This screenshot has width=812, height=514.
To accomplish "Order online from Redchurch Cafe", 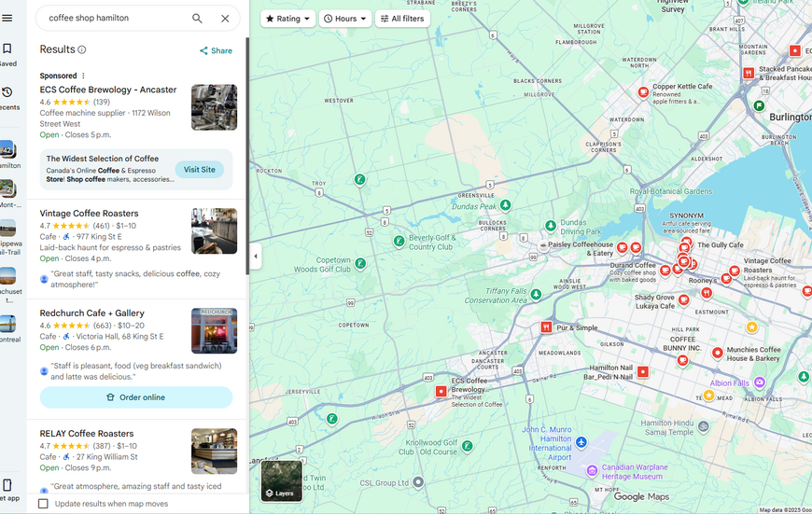I will pyautogui.click(x=136, y=397).
